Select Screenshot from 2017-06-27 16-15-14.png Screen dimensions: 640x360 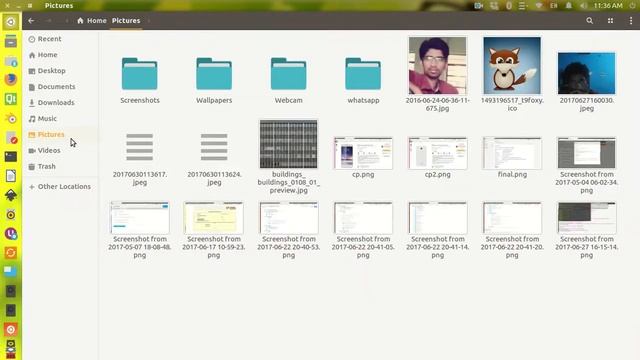coord(587,218)
